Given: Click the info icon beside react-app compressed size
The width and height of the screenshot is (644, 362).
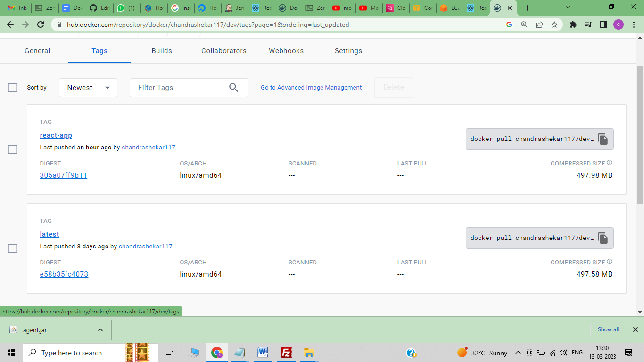Looking at the screenshot, I should coord(610,162).
